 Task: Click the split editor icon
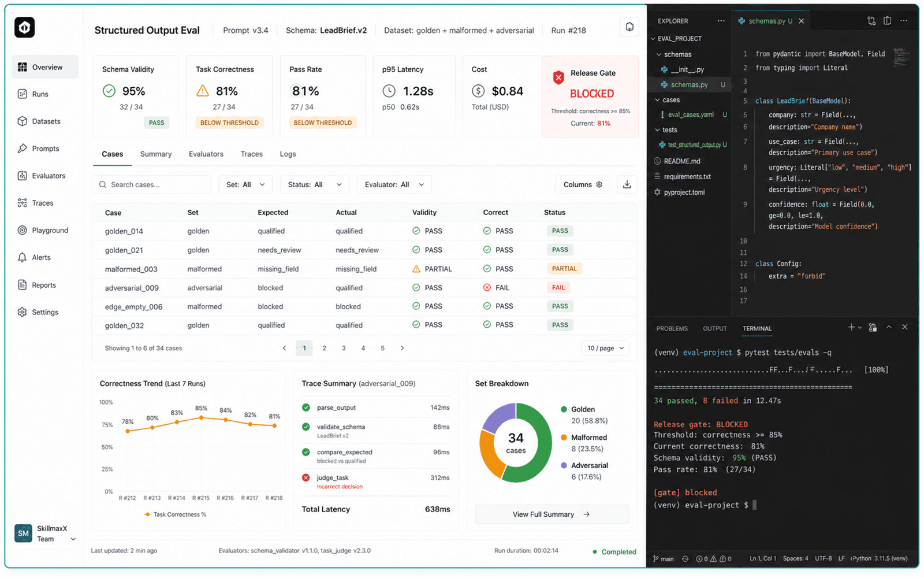[x=888, y=21]
